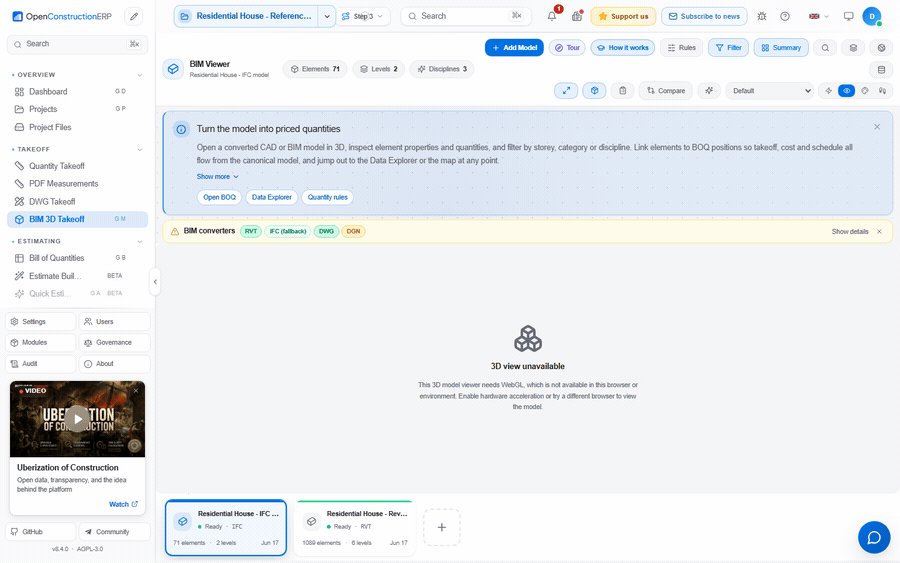Viewport: 900px width, 563px height.
Task: Open Dashboard in the sidebar
Action: pyautogui.click(x=77, y=92)
